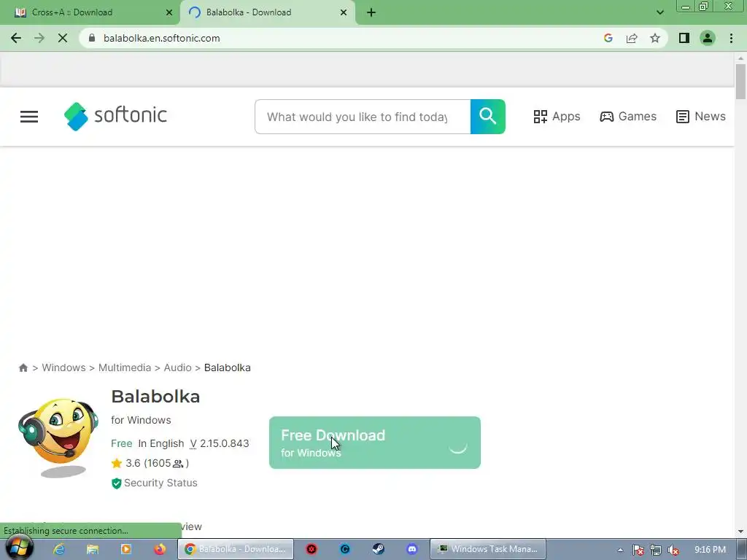Click the Security Status shield
Screen dimensions: 747x560
[x=116, y=483]
